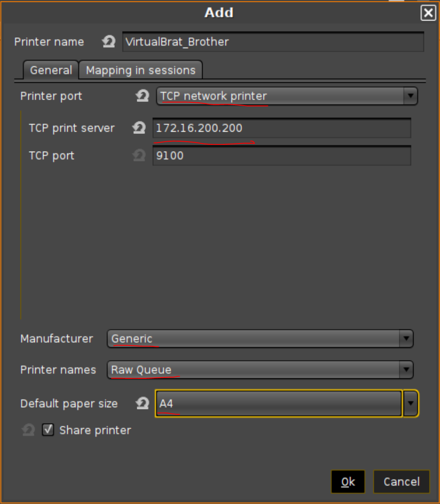Click inside the A4 paper size combo box
440x504 pixels.
[274, 403]
